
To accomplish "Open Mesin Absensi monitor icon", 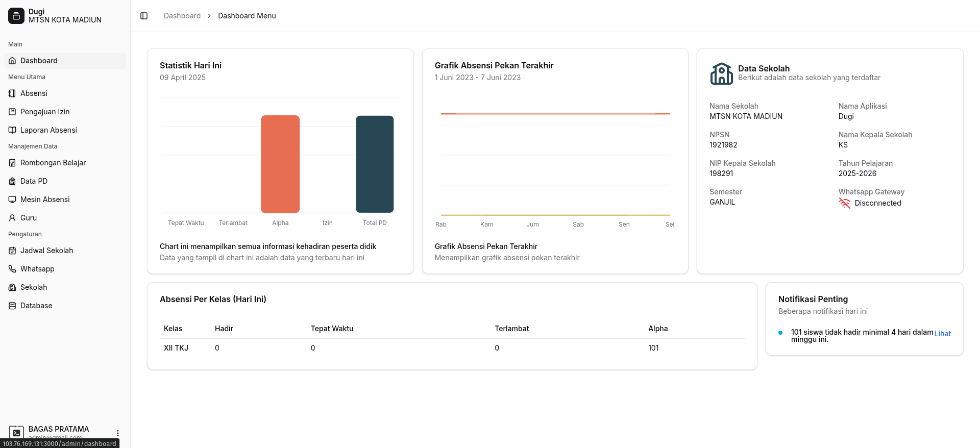I will point(12,200).
